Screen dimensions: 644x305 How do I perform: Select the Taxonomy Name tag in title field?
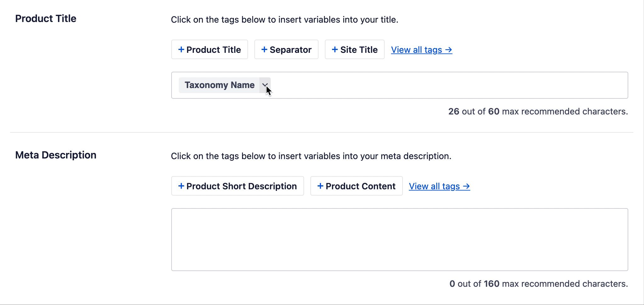219,85
